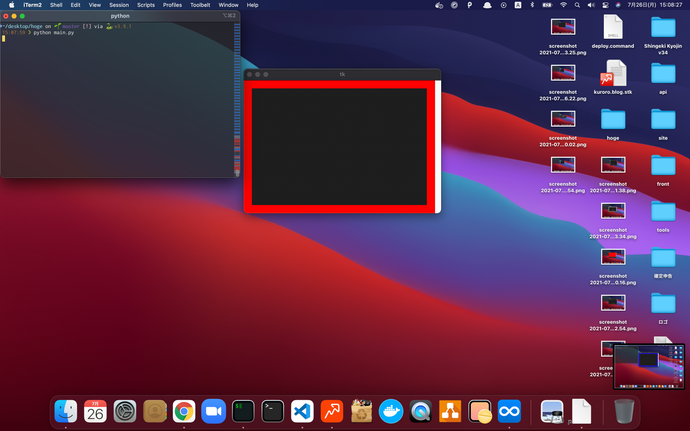
Task: Click the dark canvas in tk window
Action: 339,147
